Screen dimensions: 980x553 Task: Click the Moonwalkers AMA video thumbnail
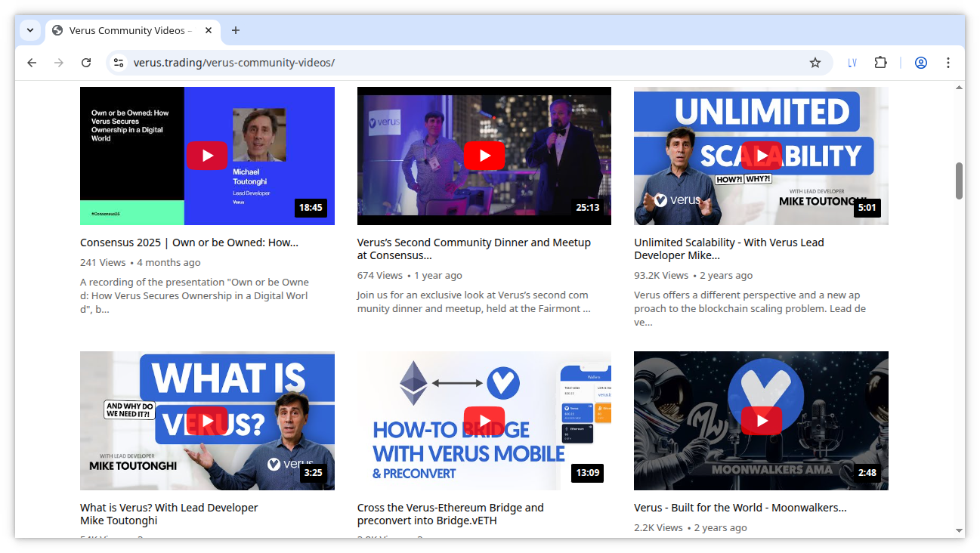click(x=761, y=421)
